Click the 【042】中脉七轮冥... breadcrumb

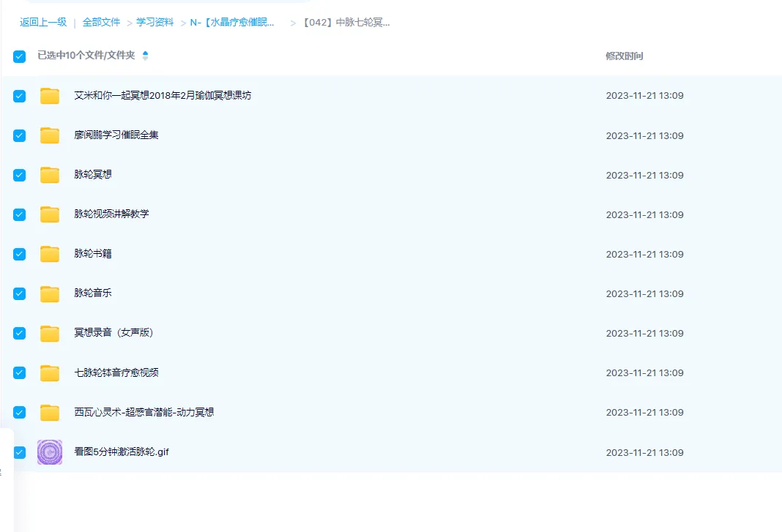coord(346,22)
